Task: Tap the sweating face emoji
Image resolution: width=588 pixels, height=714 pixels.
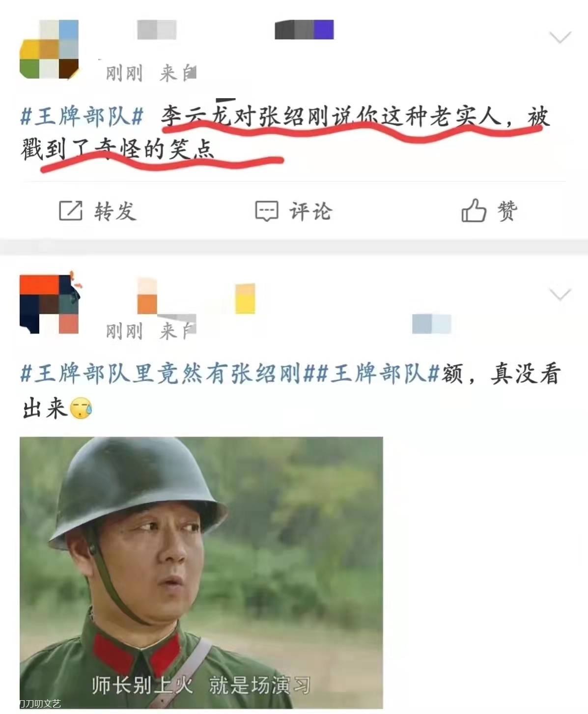Action: coord(81,409)
